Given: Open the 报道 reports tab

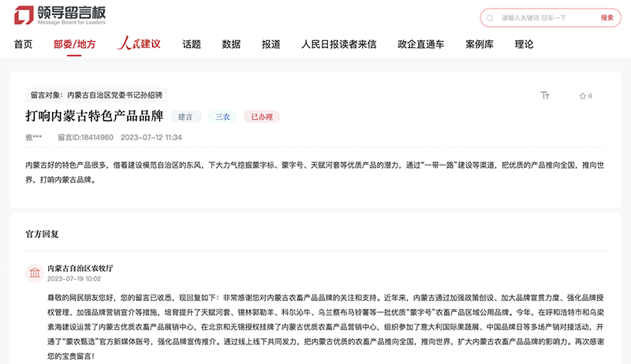Looking at the screenshot, I should (271, 44).
